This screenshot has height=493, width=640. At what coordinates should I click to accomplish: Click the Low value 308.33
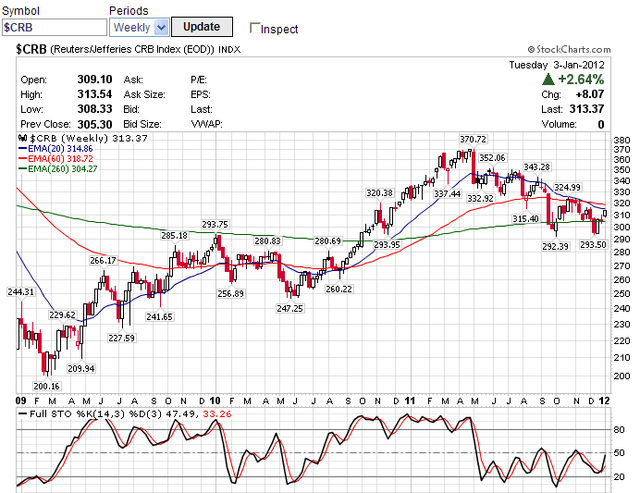(95, 109)
